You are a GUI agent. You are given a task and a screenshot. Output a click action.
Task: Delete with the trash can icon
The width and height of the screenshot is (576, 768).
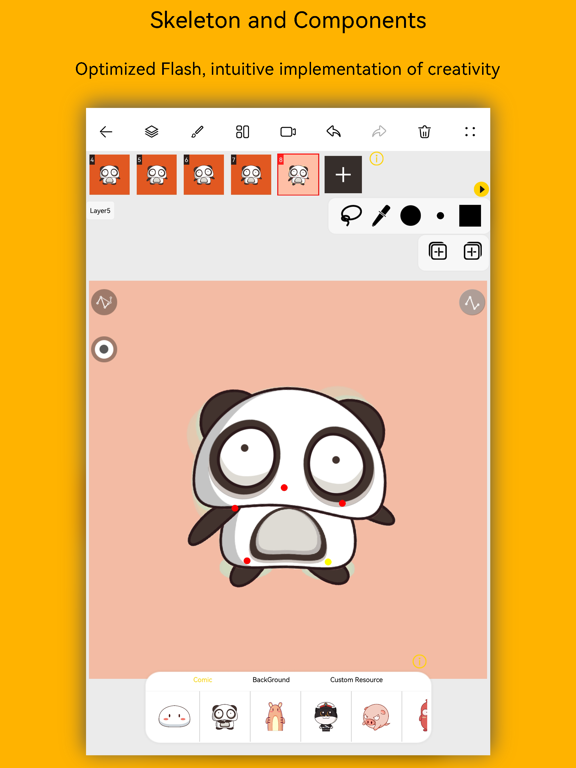tap(424, 132)
